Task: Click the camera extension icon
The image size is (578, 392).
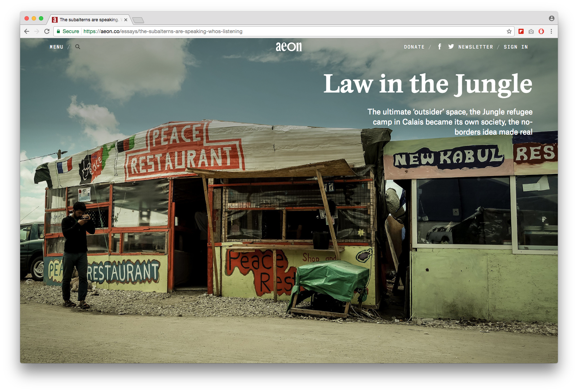Action: coord(531,31)
